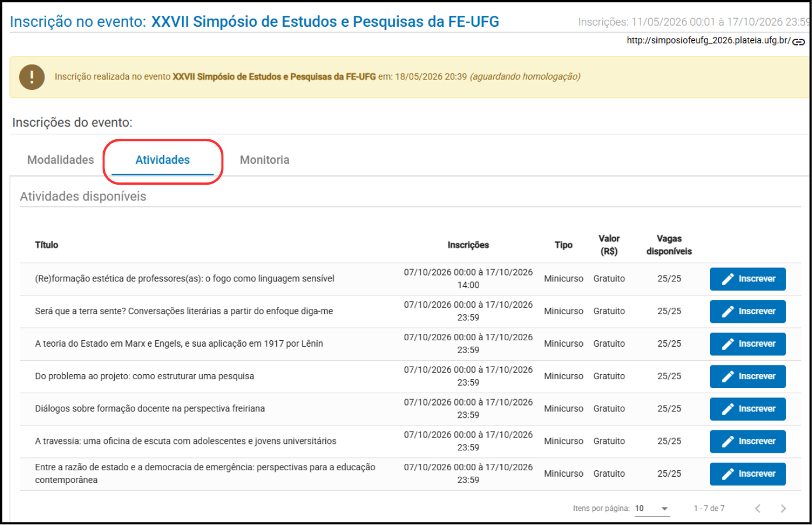Click the Inscrições column header
Viewport: 812px width, 525px height.
(468, 245)
